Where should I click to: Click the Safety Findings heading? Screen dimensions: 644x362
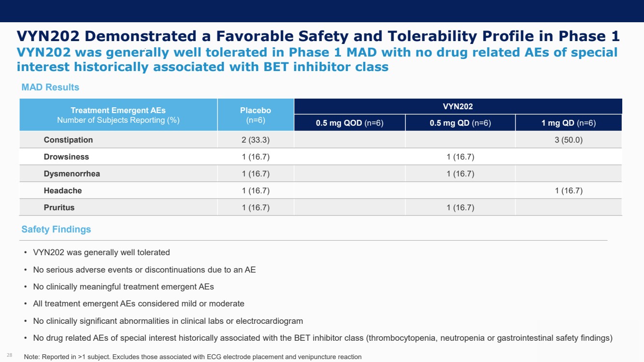pyautogui.click(x=56, y=230)
